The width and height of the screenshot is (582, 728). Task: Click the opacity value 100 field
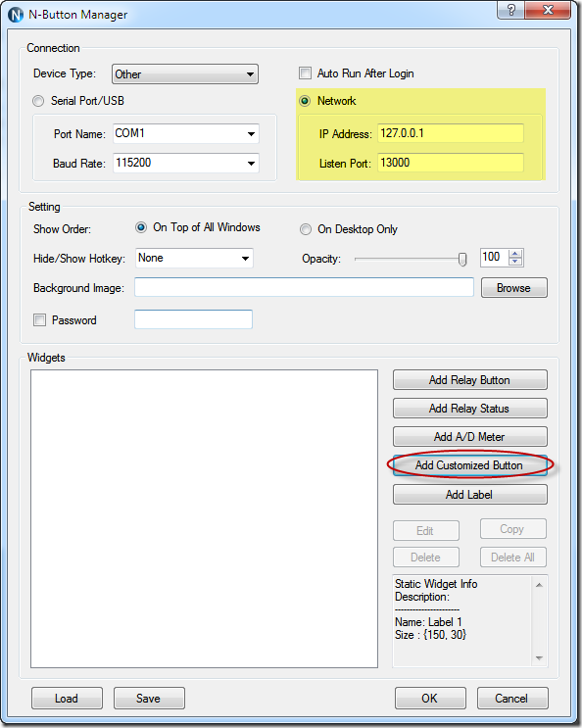coord(494,258)
